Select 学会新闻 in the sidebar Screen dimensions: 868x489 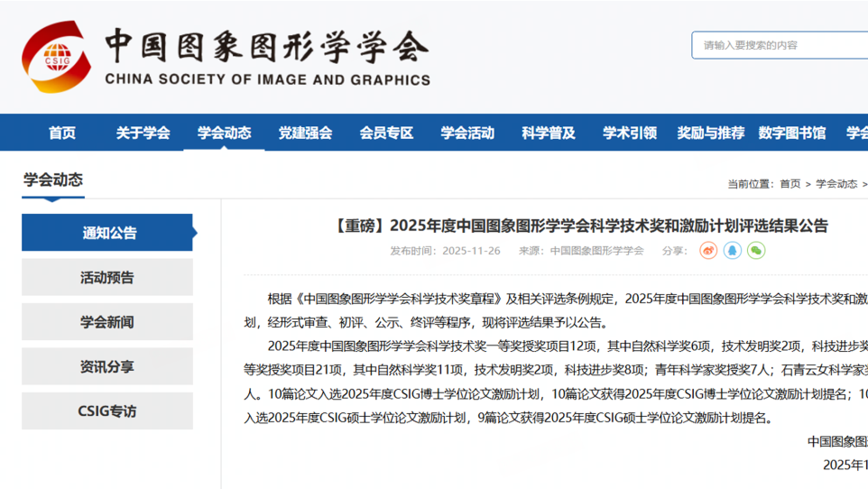(107, 322)
